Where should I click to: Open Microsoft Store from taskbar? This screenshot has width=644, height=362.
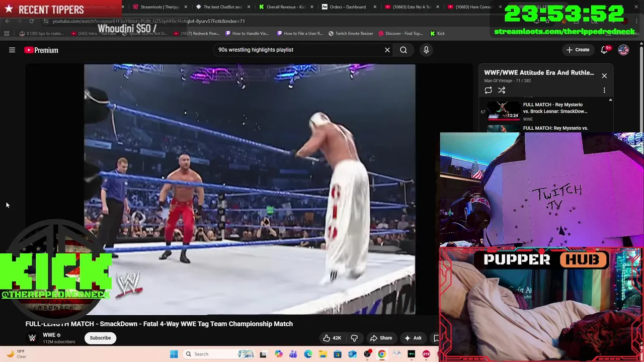338,354
